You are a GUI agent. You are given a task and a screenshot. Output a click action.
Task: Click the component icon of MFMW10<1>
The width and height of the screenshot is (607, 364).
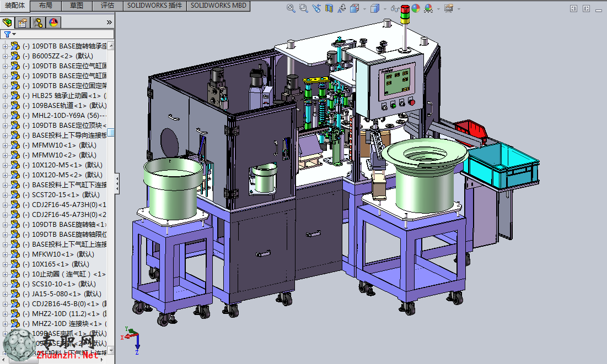point(15,145)
